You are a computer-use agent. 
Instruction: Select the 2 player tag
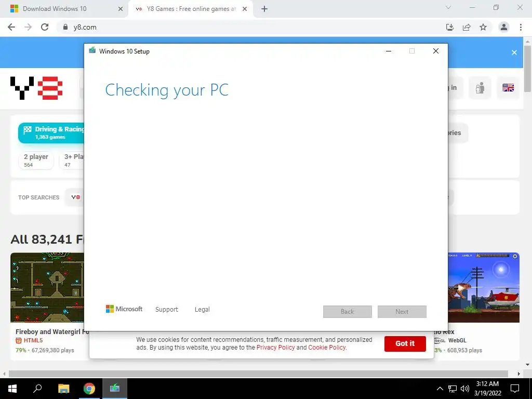(36, 160)
